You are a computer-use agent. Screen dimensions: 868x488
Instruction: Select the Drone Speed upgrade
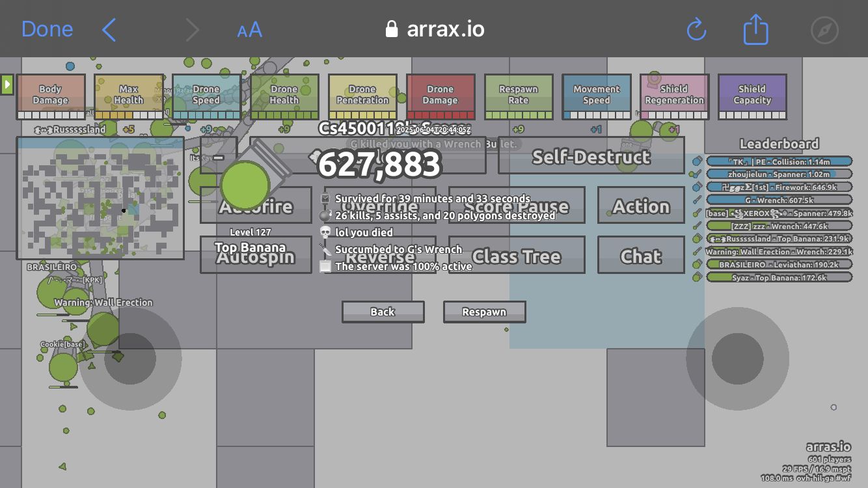[x=206, y=97]
